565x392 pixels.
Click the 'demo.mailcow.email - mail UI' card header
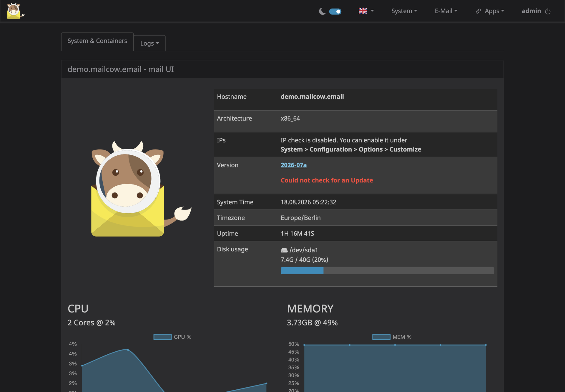pos(282,69)
